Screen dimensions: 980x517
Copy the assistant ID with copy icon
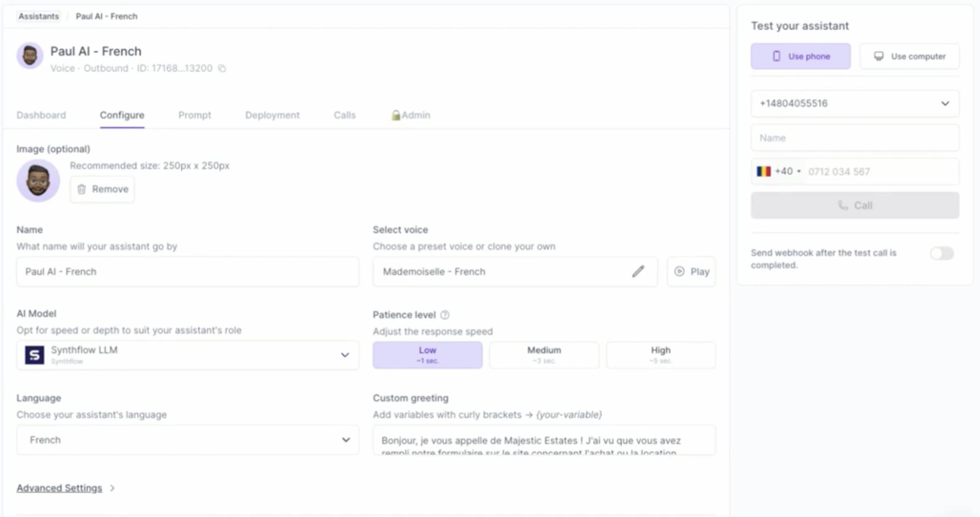(222, 68)
